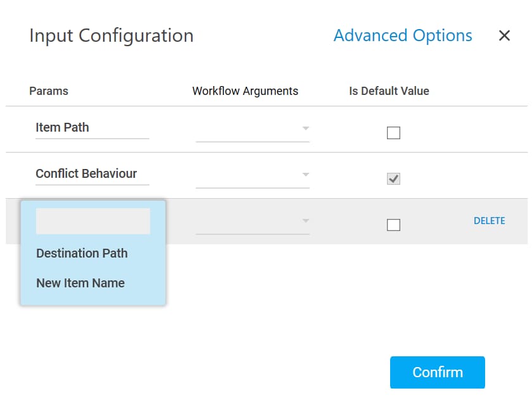Enable default value checkbox for Item Path
Viewport: 532px width, 412px height.
pos(393,133)
